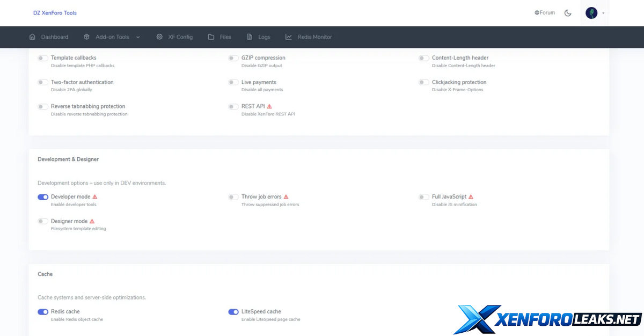The height and width of the screenshot is (336, 644).
Task: Click the Designer mode label text
Action: pos(69,221)
